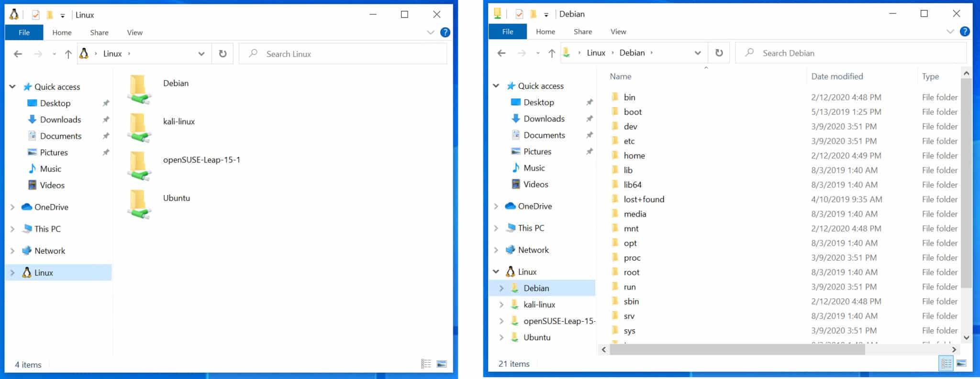Open address history dropdown in Debian window
Image resolution: width=980 pixels, height=379 pixels.
[x=698, y=53]
